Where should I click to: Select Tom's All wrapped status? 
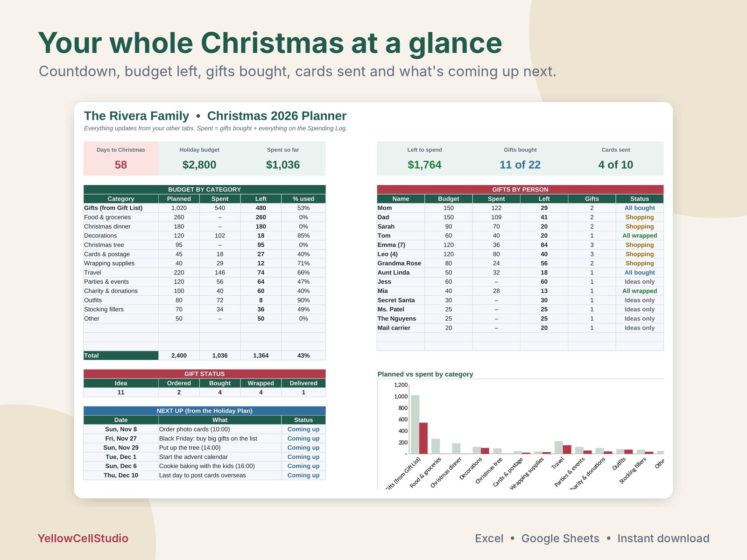(x=640, y=236)
